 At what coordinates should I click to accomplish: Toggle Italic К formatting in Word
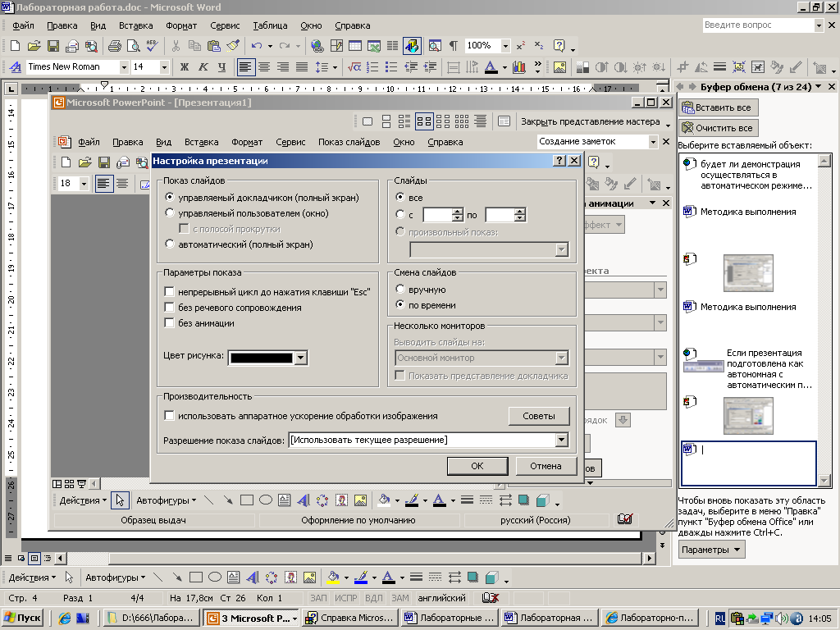[203, 67]
